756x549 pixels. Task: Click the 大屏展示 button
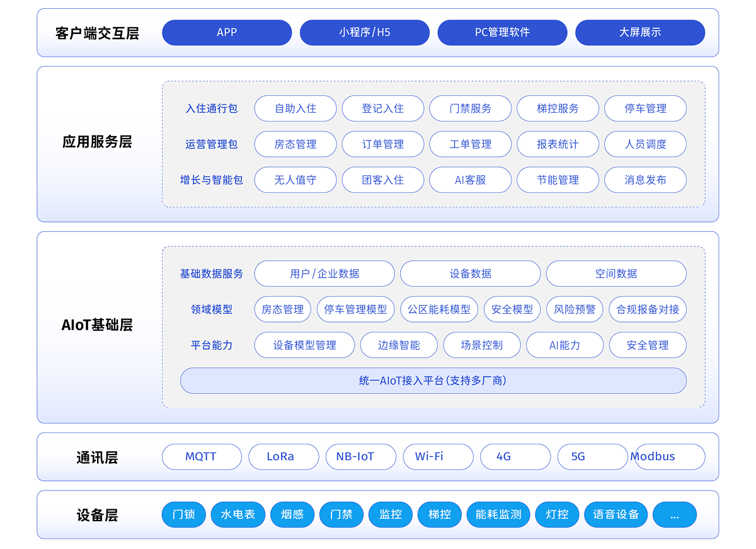pos(639,33)
